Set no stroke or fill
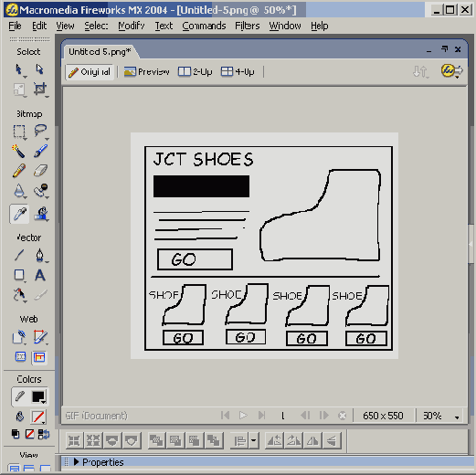 tap(29, 434)
